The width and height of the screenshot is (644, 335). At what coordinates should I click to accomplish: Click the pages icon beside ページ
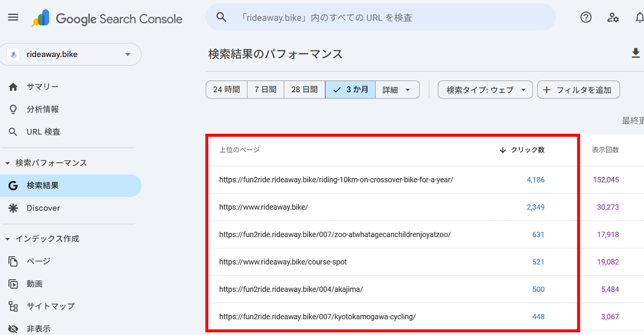(13, 261)
